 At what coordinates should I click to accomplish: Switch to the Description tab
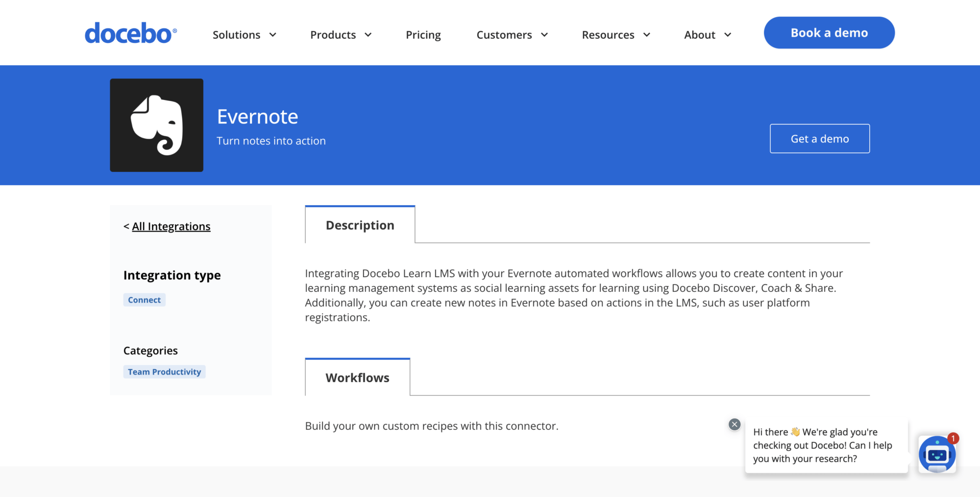click(360, 225)
